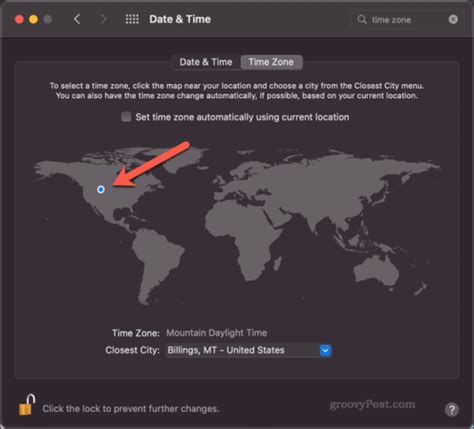Click the forward navigation arrow

[x=104, y=19]
